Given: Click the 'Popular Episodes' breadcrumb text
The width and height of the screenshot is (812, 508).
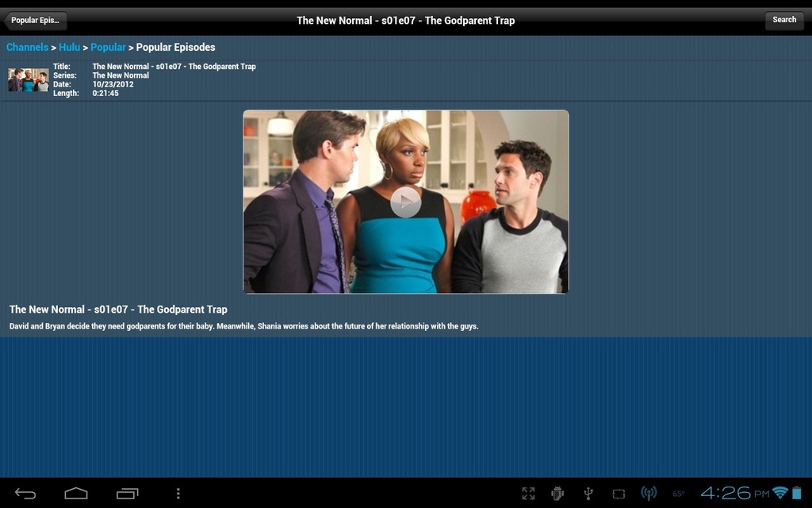Looking at the screenshot, I should click(x=175, y=47).
